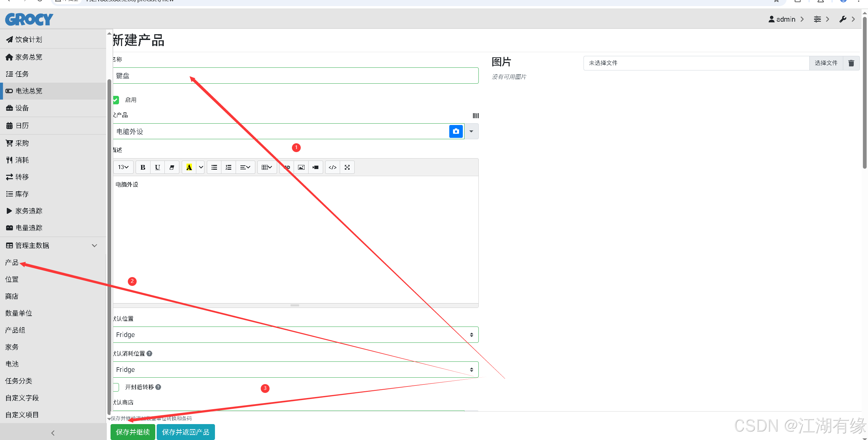Toggle bold text in description editor
868x440 pixels.
[x=143, y=167]
